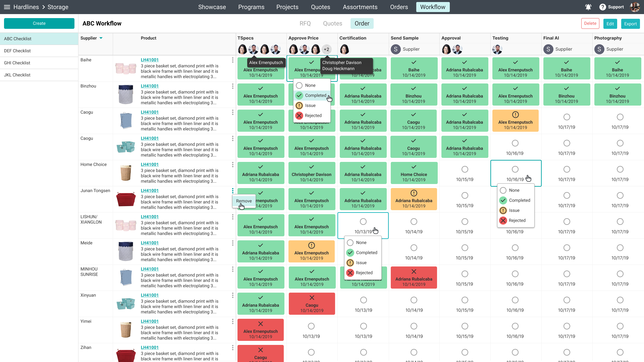Screen dimensions: 644x362
Task: Click the Support question mark icon
Action: click(603, 7)
